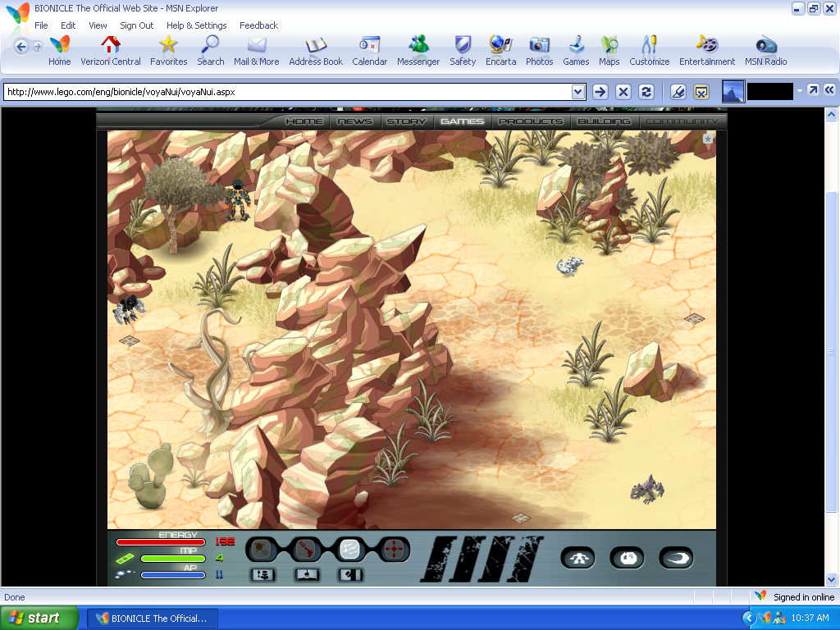Open Help & Settings menu
Viewport: 840px width, 630px height.
click(x=197, y=25)
